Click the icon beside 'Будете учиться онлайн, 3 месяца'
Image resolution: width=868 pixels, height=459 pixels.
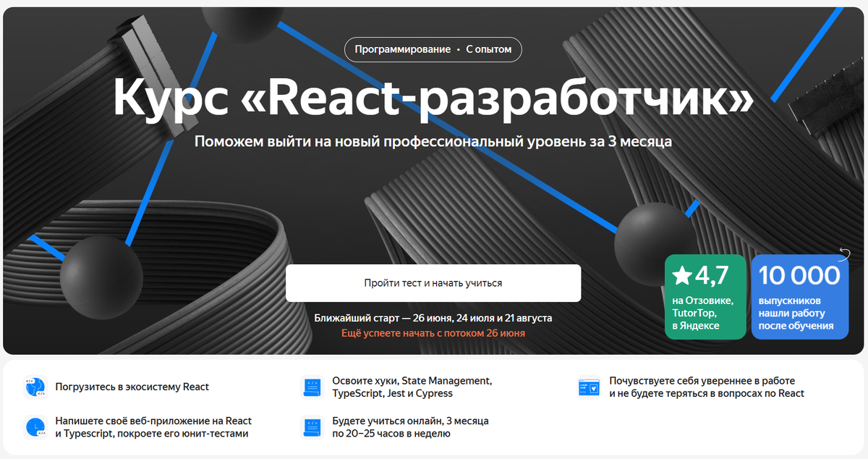(312, 426)
